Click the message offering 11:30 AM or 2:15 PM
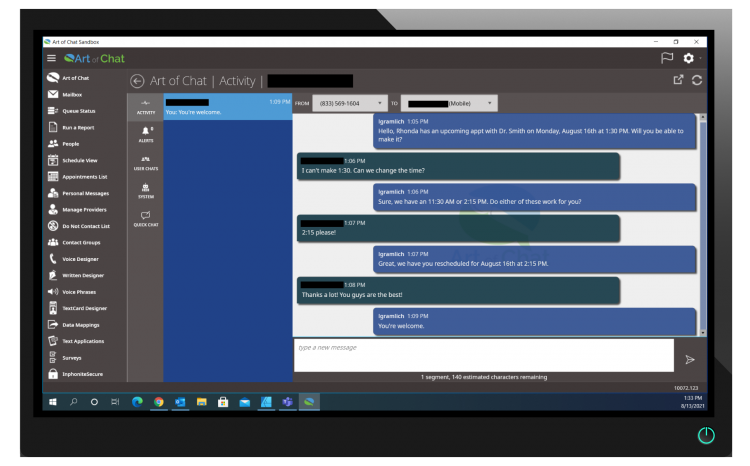The width and height of the screenshot is (750, 466). pos(534,197)
